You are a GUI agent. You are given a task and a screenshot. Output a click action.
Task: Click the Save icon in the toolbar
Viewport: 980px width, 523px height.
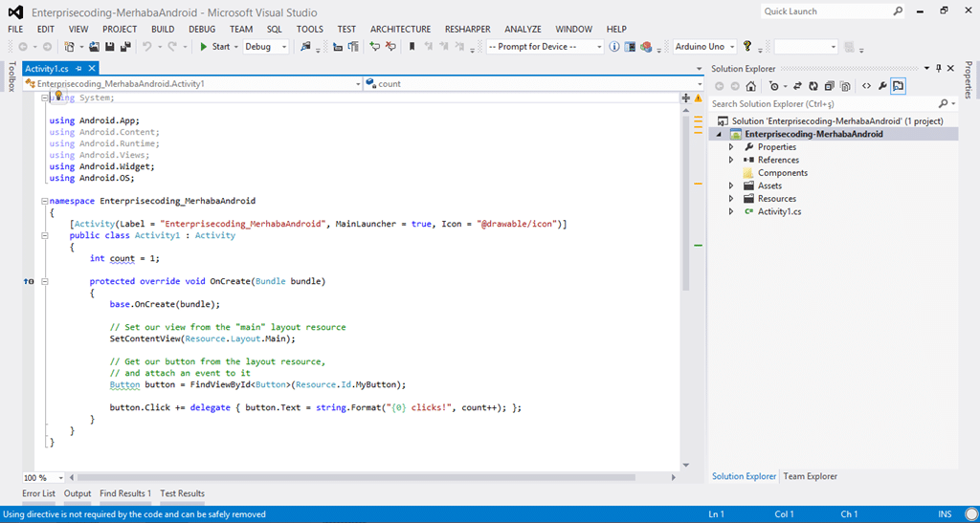point(109,47)
